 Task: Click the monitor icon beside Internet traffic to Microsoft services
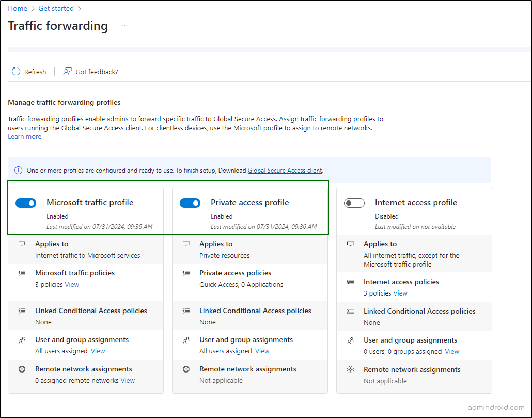coord(22,244)
